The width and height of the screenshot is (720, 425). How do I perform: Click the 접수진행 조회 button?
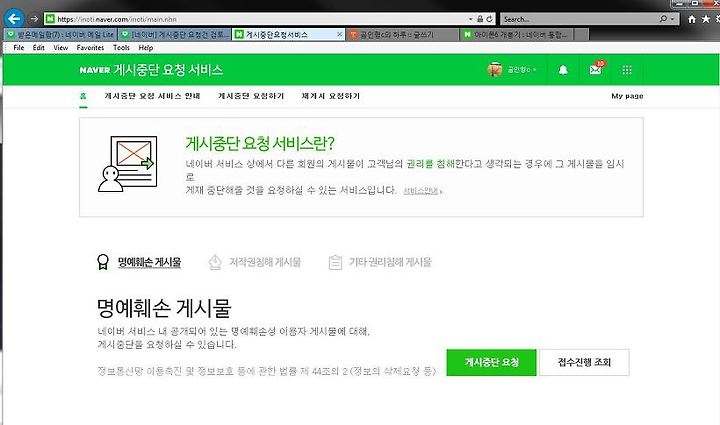[x=584, y=363]
